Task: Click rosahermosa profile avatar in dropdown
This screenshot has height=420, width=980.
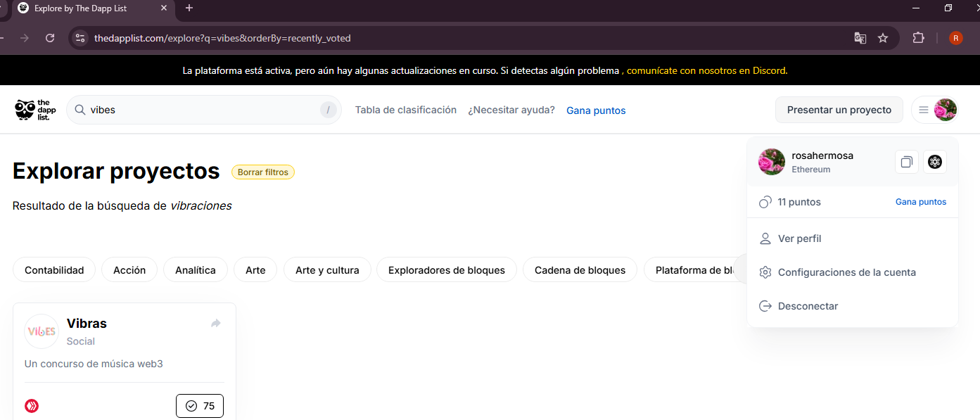Action: pyautogui.click(x=772, y=162)
